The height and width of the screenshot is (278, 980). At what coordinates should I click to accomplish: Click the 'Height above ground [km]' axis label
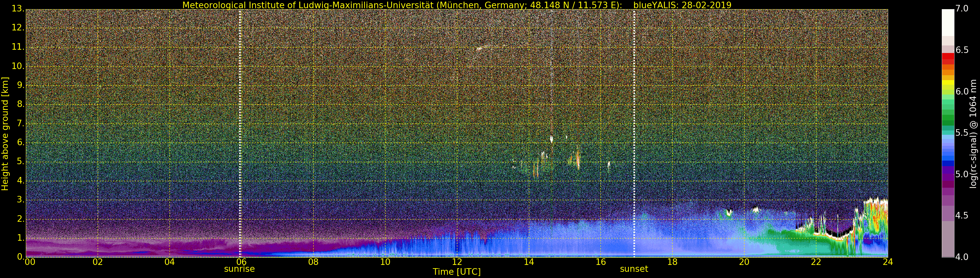point(5,134)
